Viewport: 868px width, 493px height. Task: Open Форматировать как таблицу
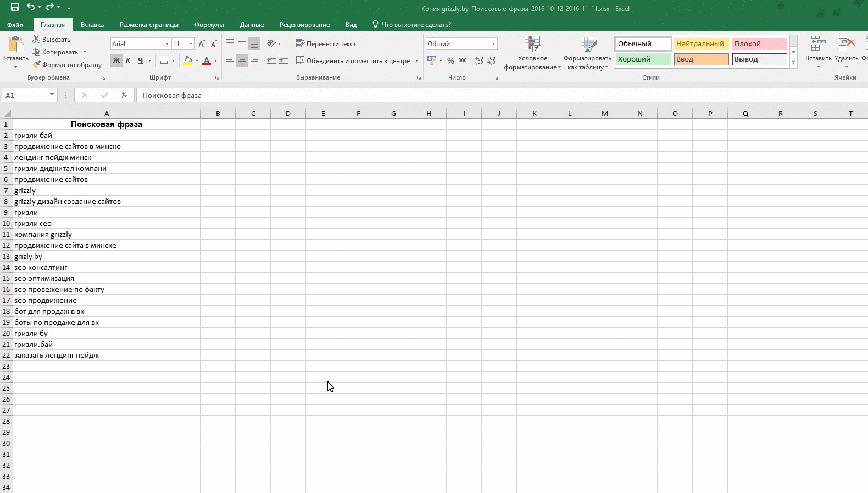click(x=587, y=53)
